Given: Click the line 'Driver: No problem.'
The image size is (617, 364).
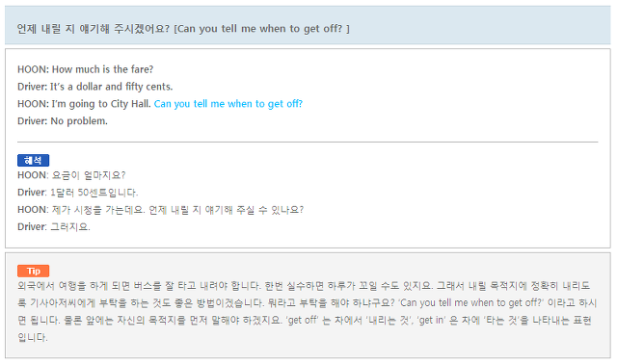Looking at the screenshot, I should [x=63, y=121].
